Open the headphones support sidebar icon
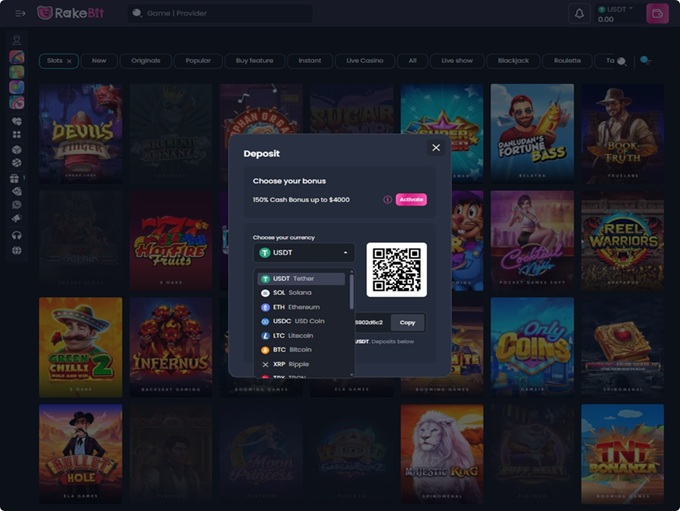This screenshot has height=511, width=680. click(17, 235)
